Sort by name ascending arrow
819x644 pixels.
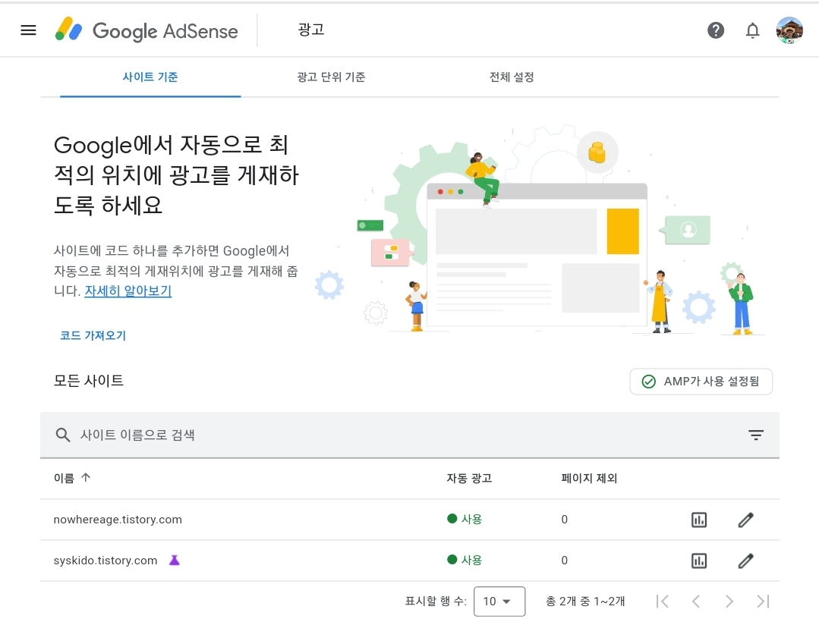click(87, 478)
